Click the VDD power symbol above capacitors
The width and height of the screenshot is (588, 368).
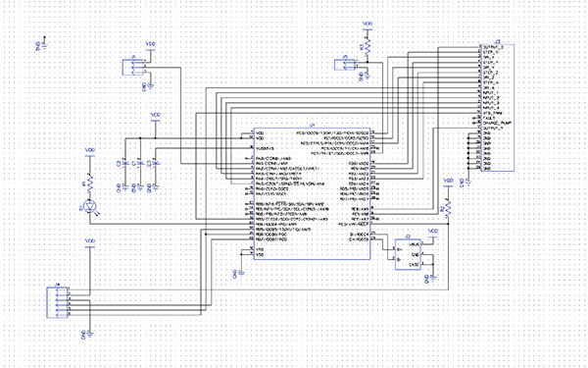(x=155, y=117)
